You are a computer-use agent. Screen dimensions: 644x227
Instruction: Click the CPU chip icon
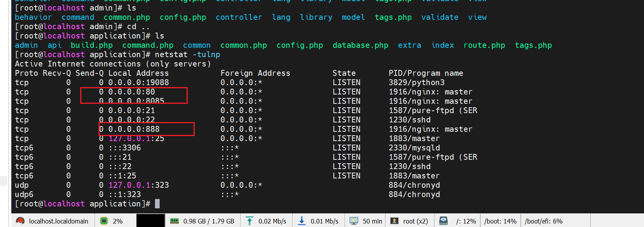(104, 221)
